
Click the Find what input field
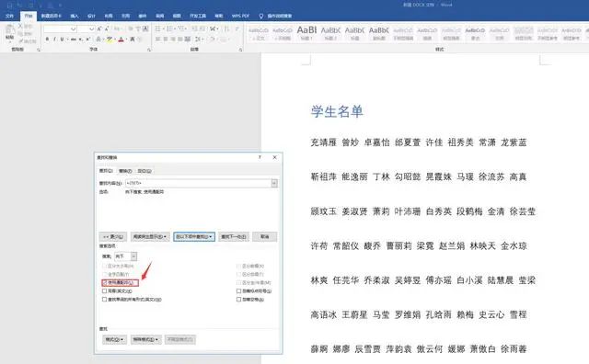click(x=199, y=183)
